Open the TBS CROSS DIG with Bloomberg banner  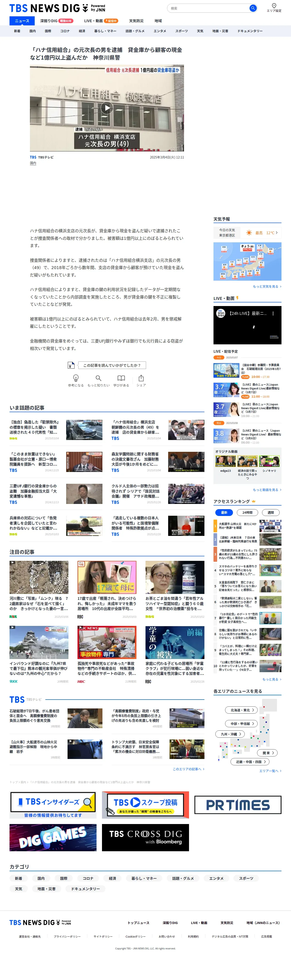[145, 837]
